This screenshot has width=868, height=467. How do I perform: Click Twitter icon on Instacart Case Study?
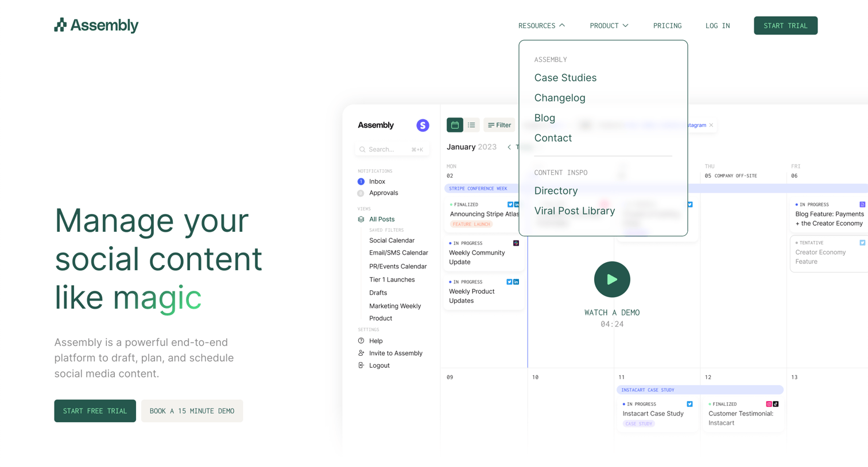coord(690,404)
